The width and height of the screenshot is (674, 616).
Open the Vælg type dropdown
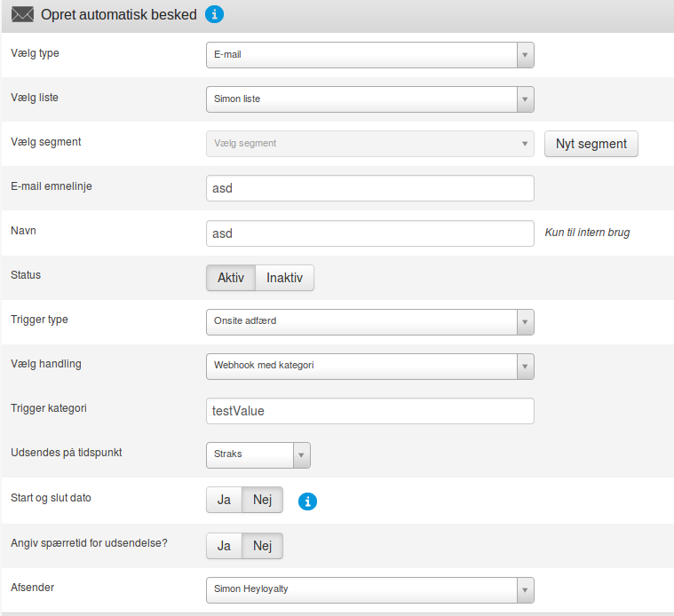369,55
